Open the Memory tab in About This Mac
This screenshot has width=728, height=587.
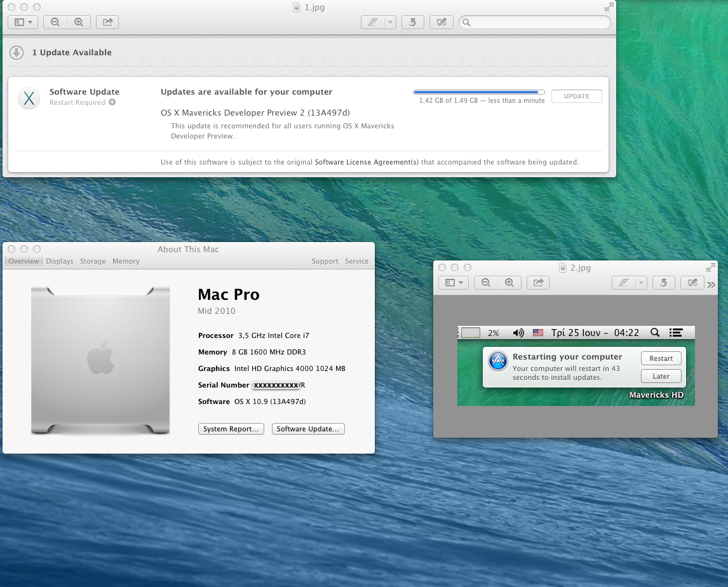[126, 261]
